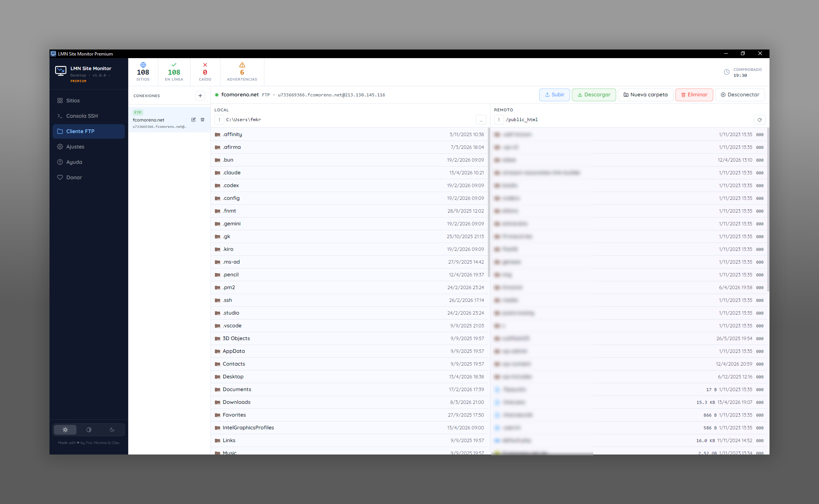This screenshot has height=504, width=819.
Task: Switch to light theme mode
Action: [65, 430]
